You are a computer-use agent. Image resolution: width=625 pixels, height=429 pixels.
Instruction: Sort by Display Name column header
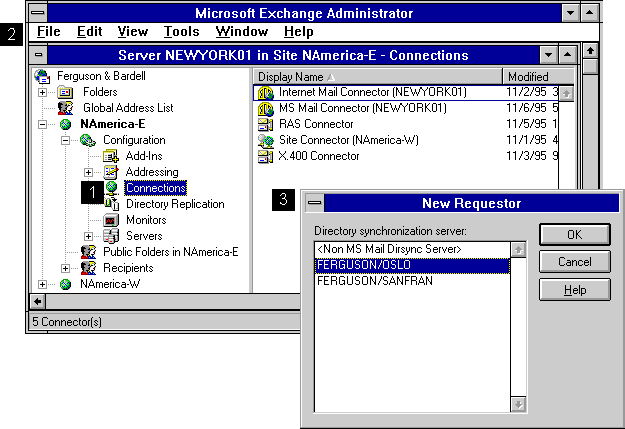(378, 77)
